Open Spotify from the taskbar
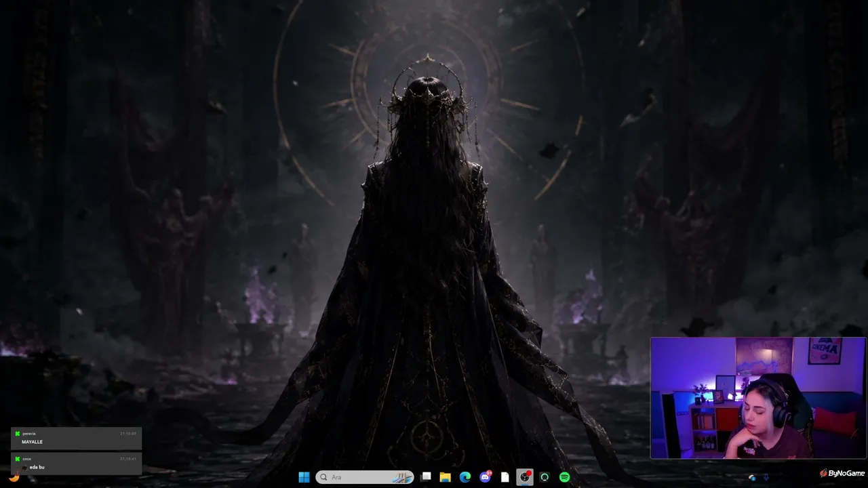 click(564, 477)
